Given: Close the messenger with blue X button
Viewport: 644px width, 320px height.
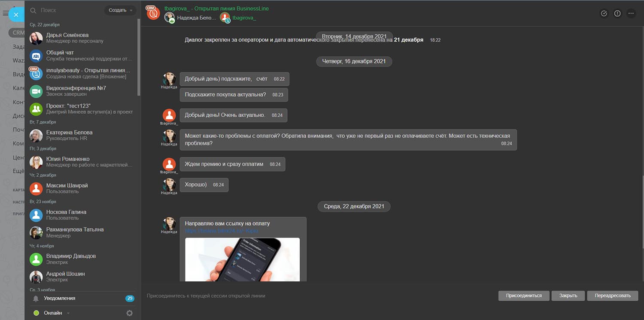Looking at the screenshot, I should point(16,15).
